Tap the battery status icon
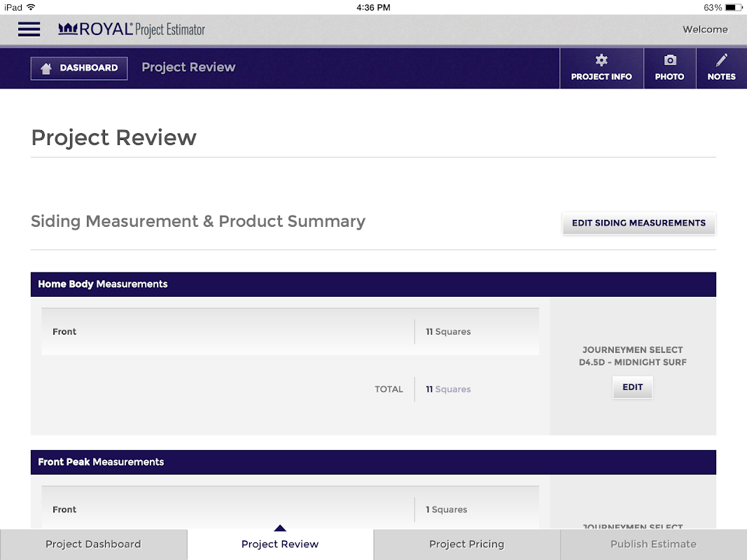 point(734,7)
